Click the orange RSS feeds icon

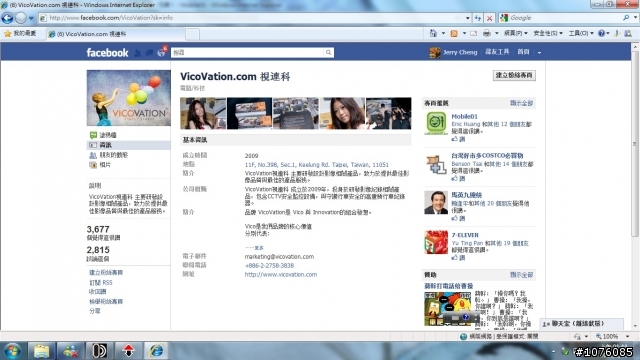454,33
